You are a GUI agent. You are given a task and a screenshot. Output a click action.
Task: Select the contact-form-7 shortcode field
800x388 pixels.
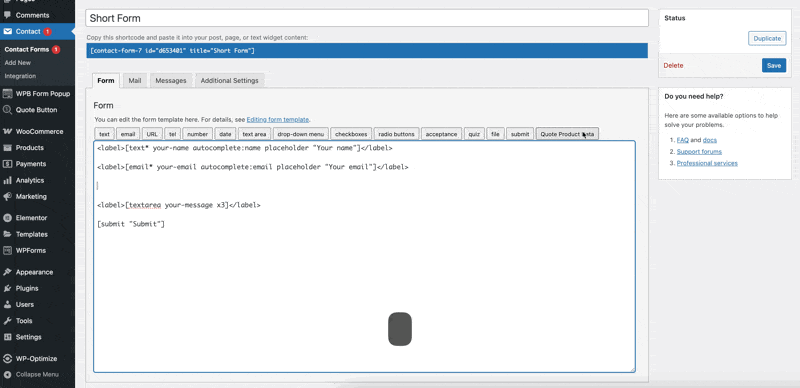(367, 51)
